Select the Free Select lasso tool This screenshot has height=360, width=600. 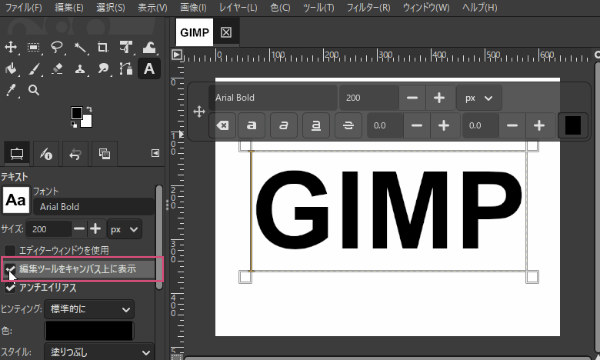click(x=57, y=47)
